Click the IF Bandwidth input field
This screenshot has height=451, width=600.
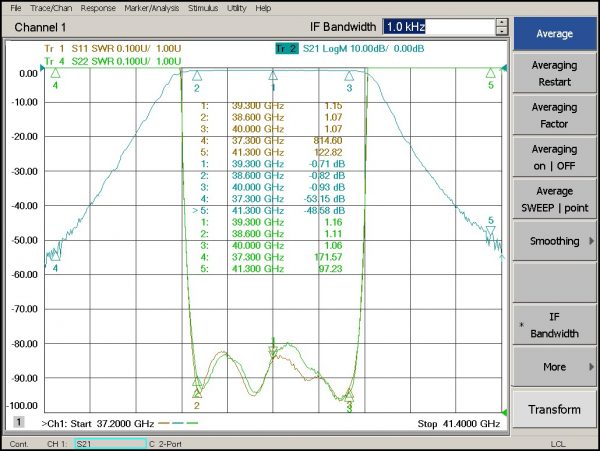[439, 27]
